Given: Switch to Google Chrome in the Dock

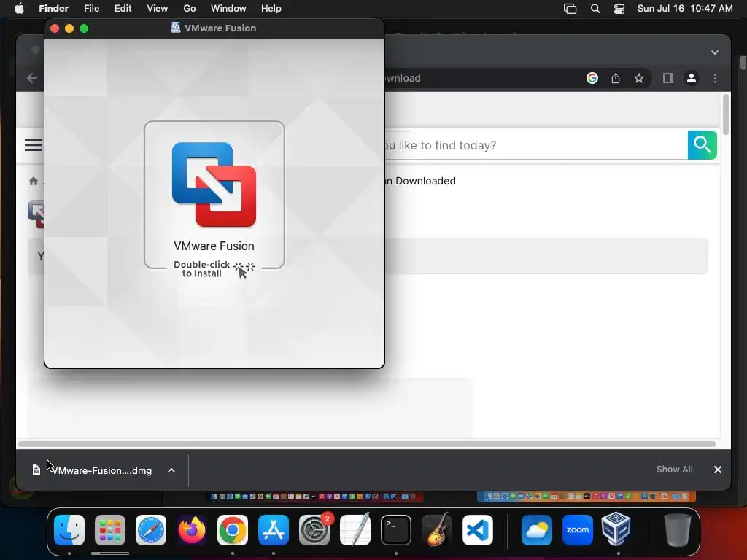Looking at the screenshot, I should (233, 530).
